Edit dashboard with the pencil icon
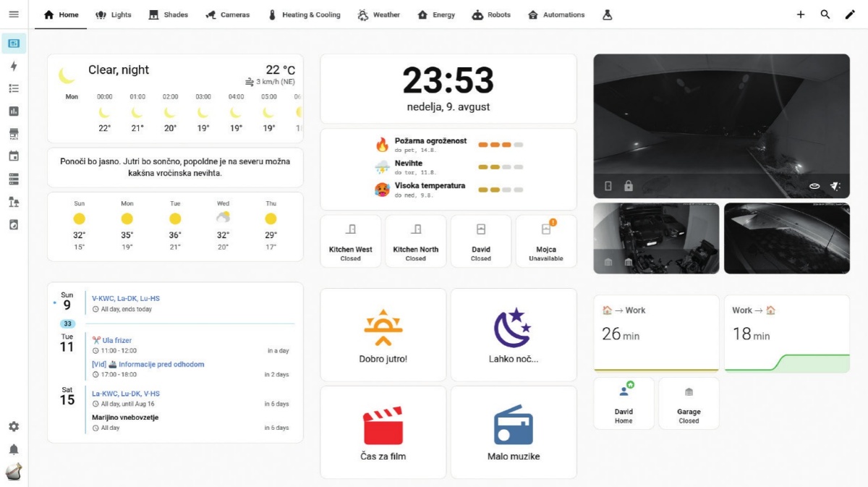 click(850, 14)
